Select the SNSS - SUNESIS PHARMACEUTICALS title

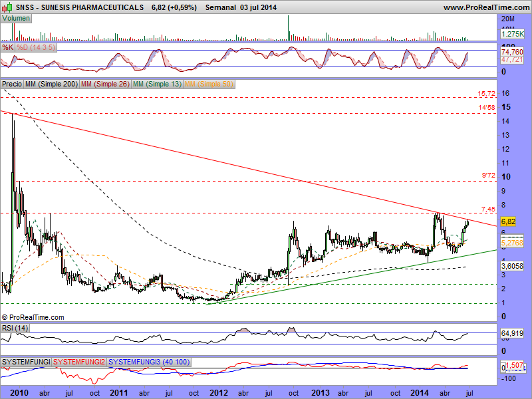(x=80, y=7)
